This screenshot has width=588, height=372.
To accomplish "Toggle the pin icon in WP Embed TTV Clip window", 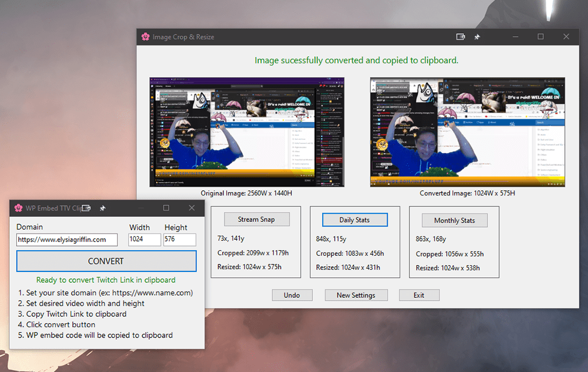I will (x=102, y=208).
